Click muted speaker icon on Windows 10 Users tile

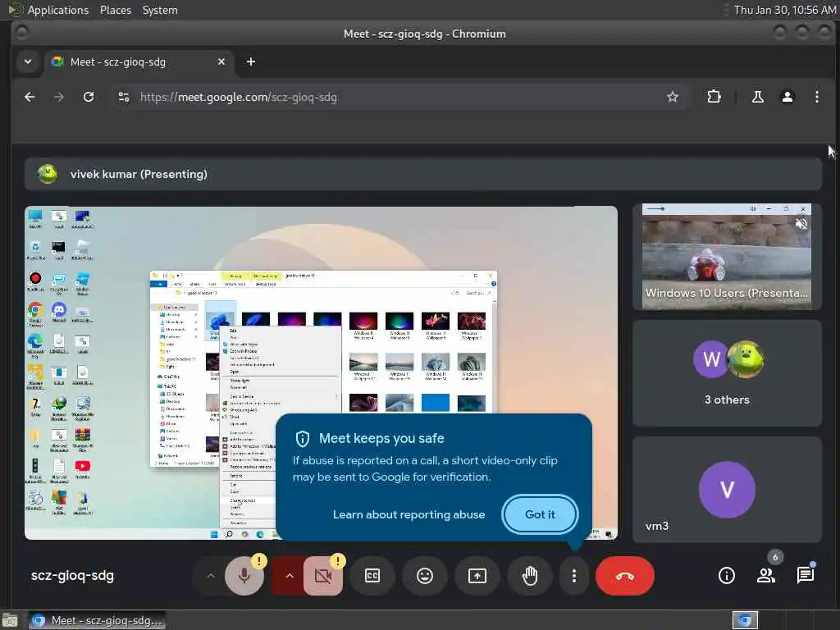801,224
